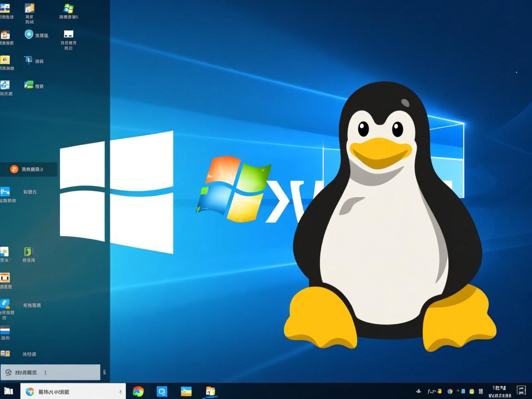Viewport: 532px width, 399px height.
Task: Open Google Chrome from the taskbar
Action: click(x=139, y=391)
